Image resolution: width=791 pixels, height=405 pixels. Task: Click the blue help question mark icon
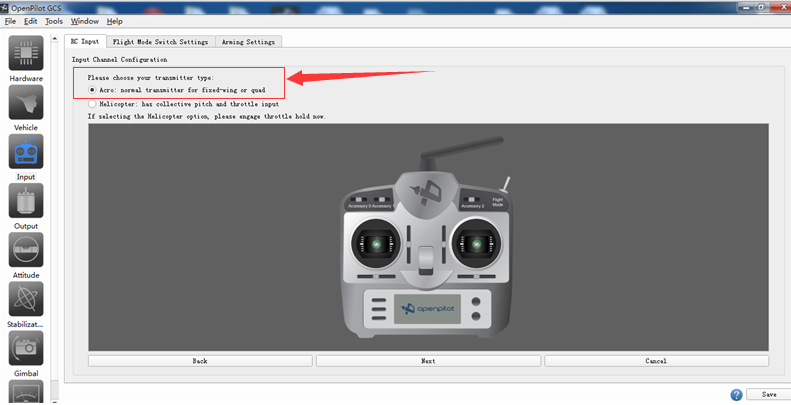pyautogui.click(x=736, y=394)
